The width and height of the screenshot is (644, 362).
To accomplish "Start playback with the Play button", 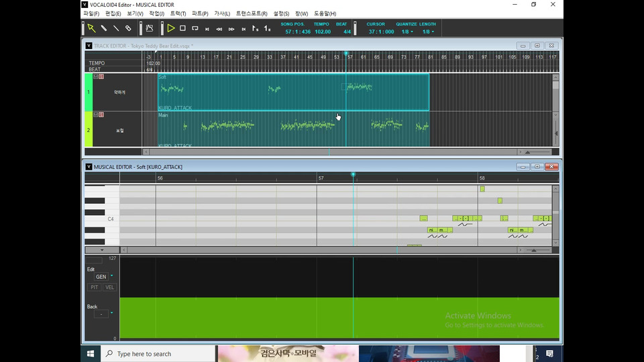I will pos(171,28).
